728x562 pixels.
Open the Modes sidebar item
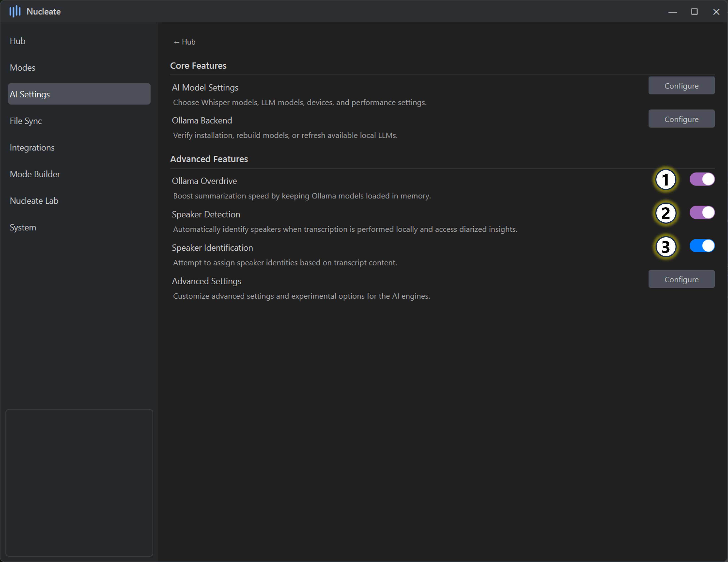point(23,68)
